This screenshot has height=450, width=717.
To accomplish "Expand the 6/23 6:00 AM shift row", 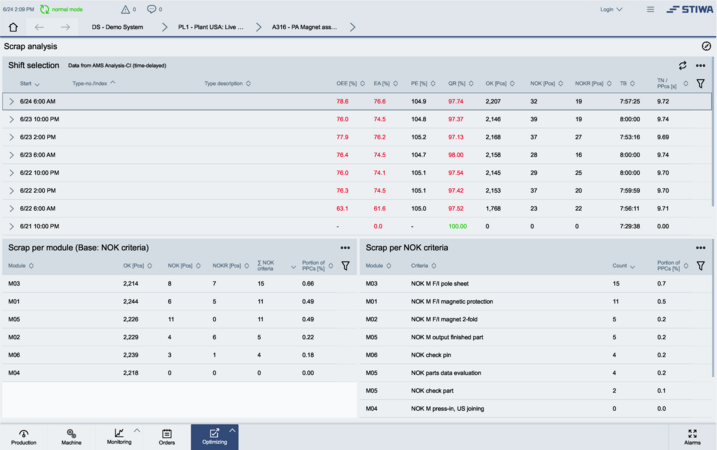I will [x=12, y=155].
